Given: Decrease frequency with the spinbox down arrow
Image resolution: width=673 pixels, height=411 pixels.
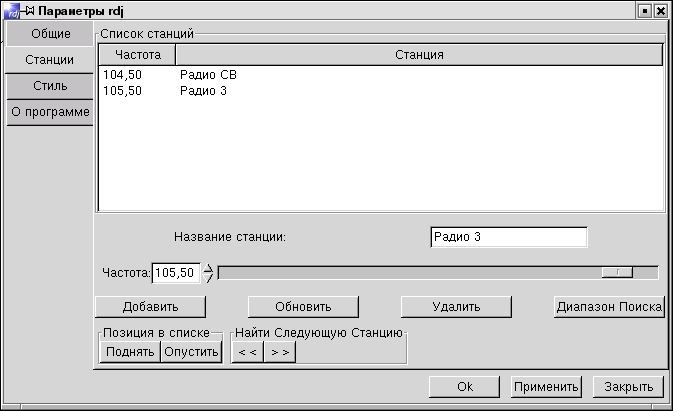Looking at the screenshot, I should tap(208, 278).
